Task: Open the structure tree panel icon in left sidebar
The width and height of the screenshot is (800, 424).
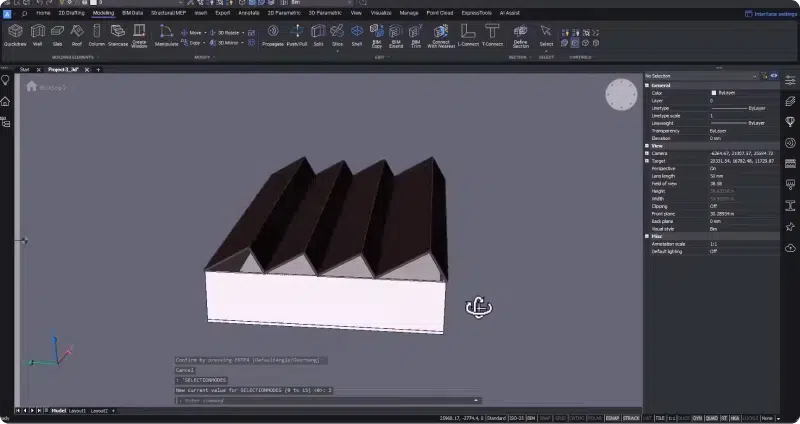Action: click(5, 122)
